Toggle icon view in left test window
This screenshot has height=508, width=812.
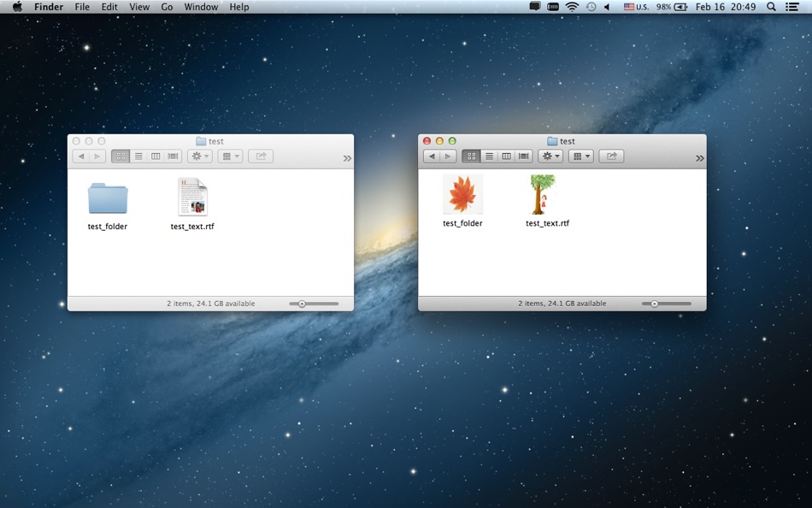pos(121,156)
